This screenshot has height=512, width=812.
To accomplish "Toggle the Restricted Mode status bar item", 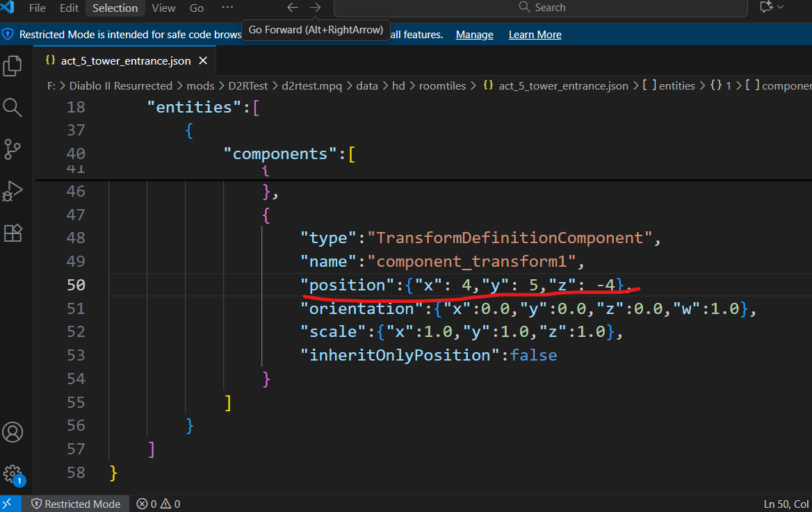I will click(76, 504).
